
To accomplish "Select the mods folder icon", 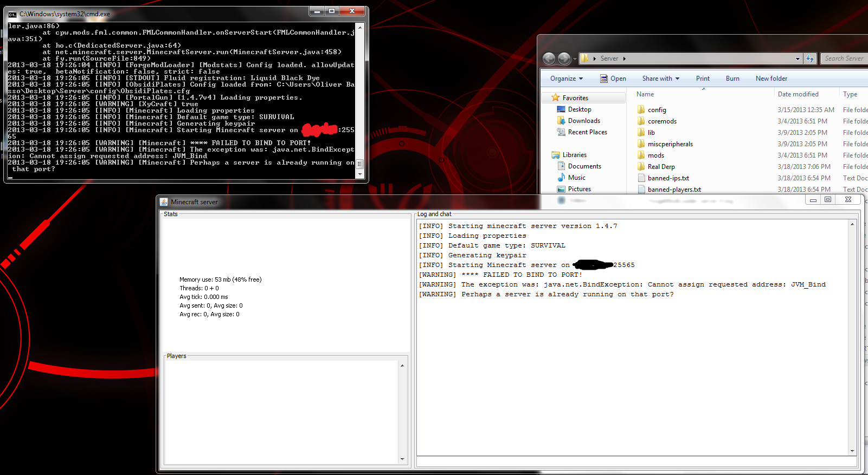I will click(641, 155).
